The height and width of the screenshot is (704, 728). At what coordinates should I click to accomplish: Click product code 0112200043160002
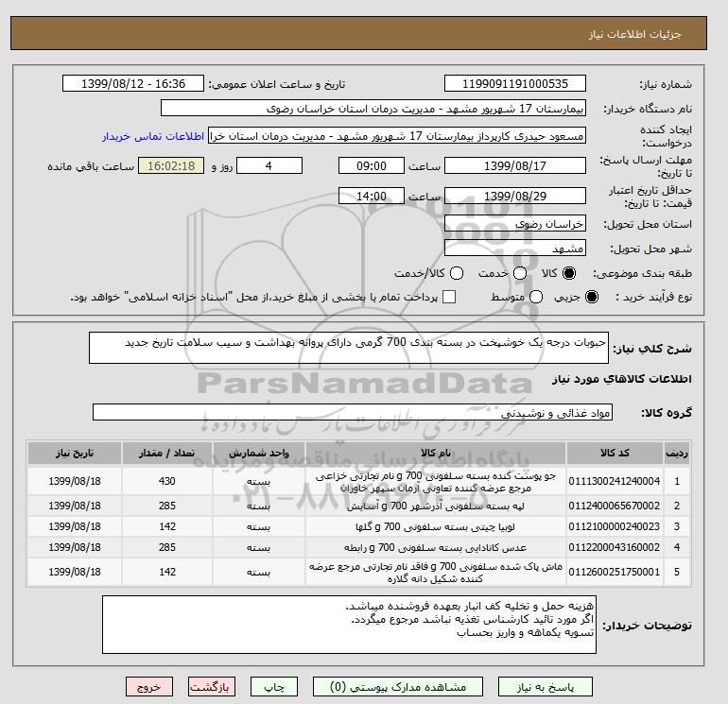click(x=615, y=547)
